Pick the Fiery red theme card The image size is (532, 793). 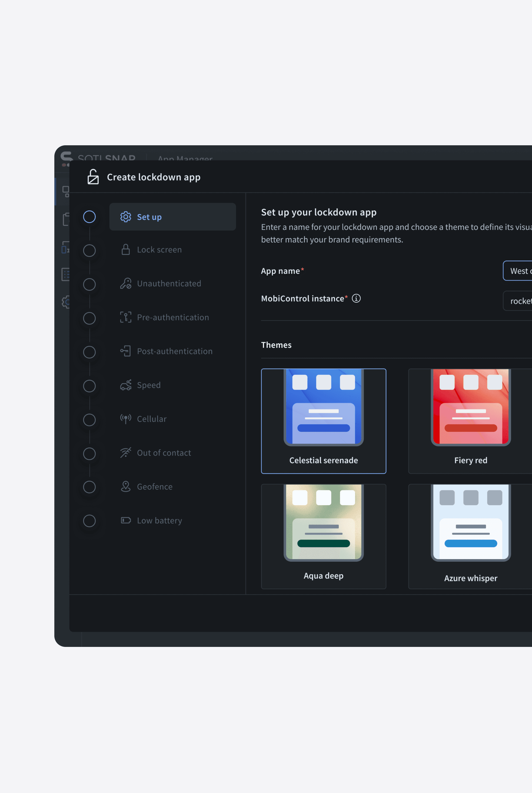(x=470, y=421)
